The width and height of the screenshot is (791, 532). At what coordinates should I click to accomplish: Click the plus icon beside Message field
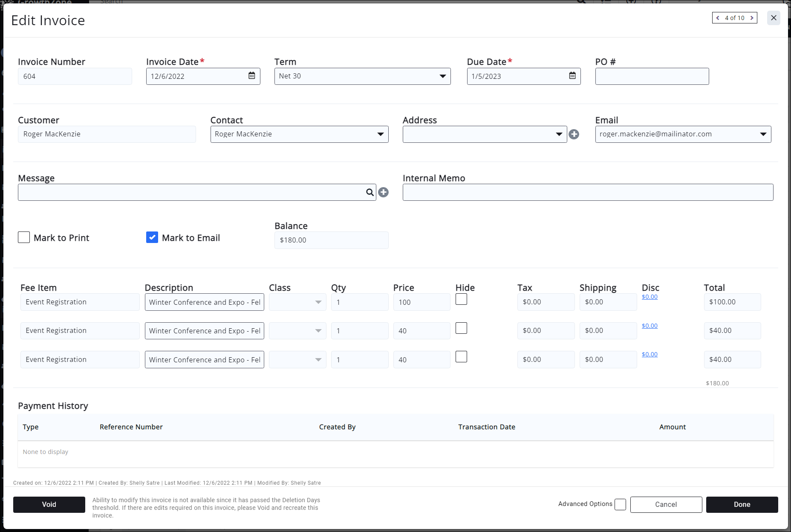(x=384, y=192)
